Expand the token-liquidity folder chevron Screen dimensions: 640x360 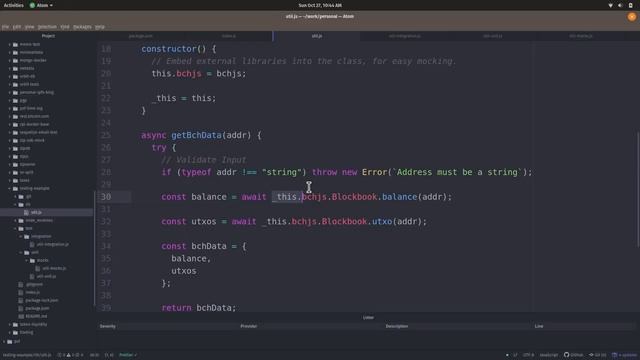(x=10, y=324)
